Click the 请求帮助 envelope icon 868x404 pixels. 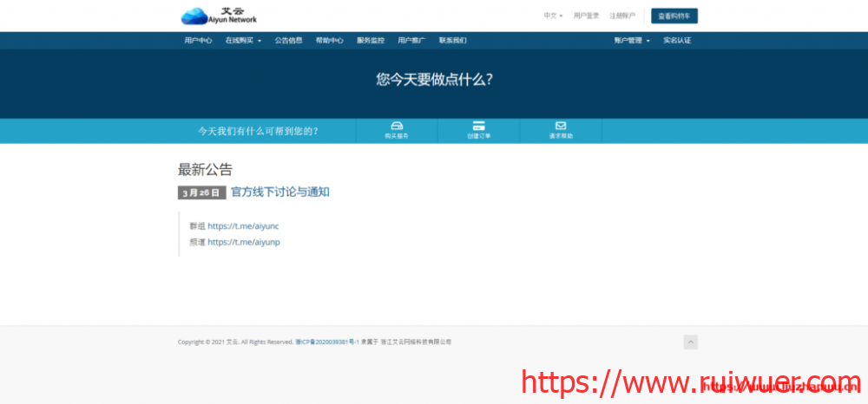point(561,126)
